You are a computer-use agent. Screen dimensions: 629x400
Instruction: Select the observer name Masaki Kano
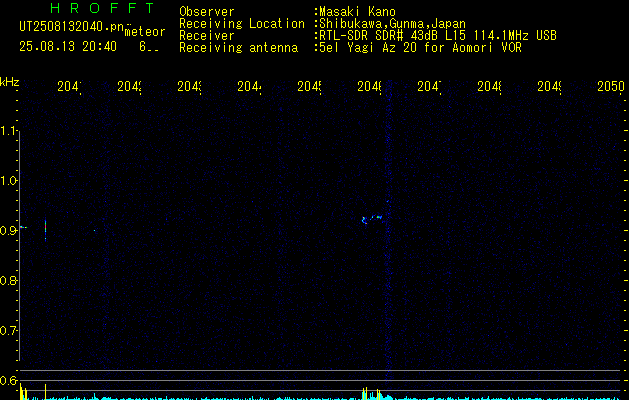click(357, 12)
